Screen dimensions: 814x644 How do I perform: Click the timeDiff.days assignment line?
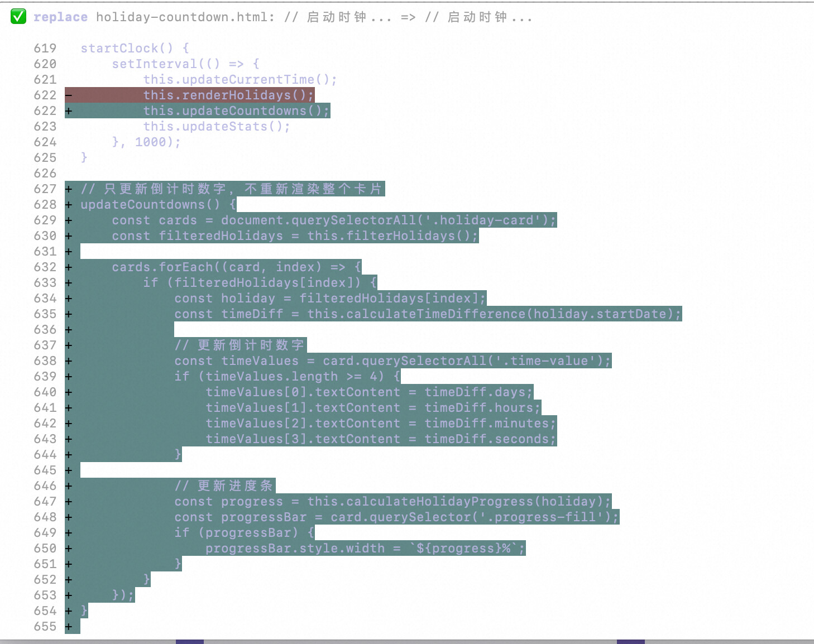point(368,392)
